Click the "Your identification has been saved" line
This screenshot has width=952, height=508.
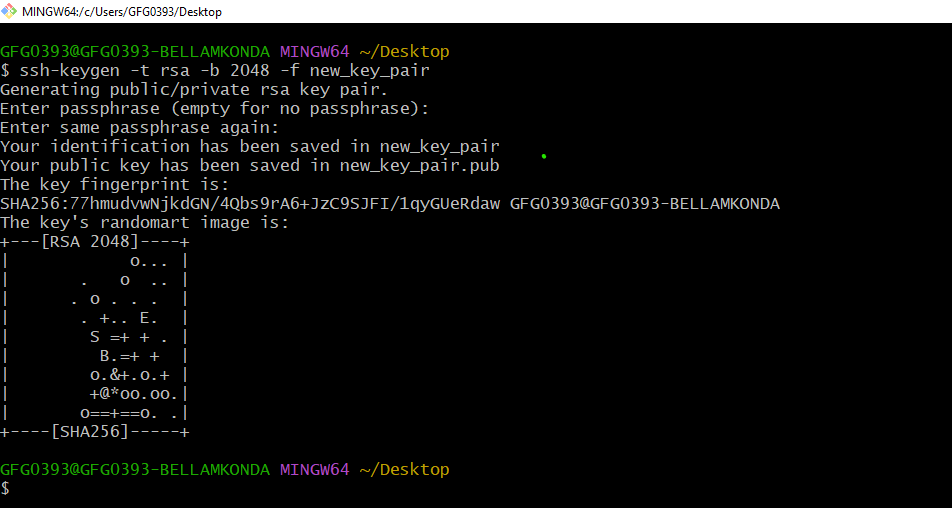[249, 147]
